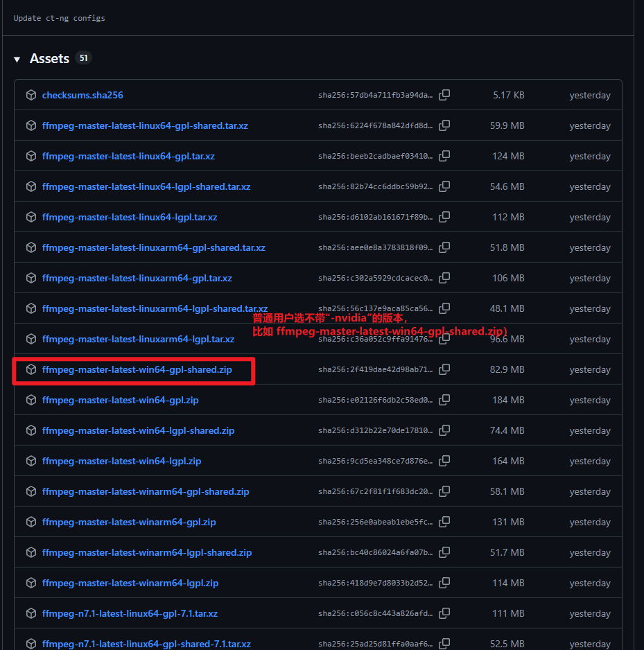This screenshot has height=650, width=644.
Task: Copy the hash of master-latest-linux64-lgpl.tar.xz
Action: pos(444,217)
